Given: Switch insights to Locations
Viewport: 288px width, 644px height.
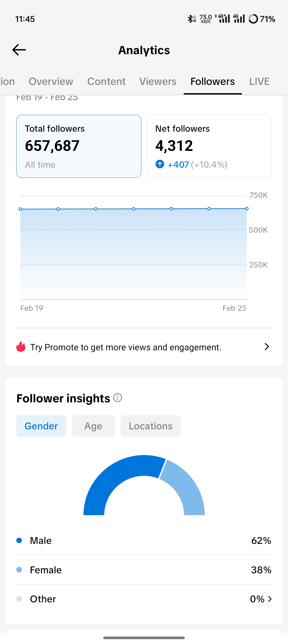Looking at the screenshot, I should 150,426.
